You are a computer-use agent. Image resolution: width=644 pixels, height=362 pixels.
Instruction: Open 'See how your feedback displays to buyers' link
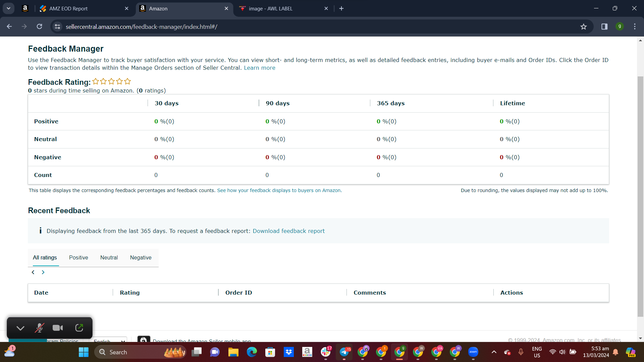pyautogui.click(x=279, y=190)
